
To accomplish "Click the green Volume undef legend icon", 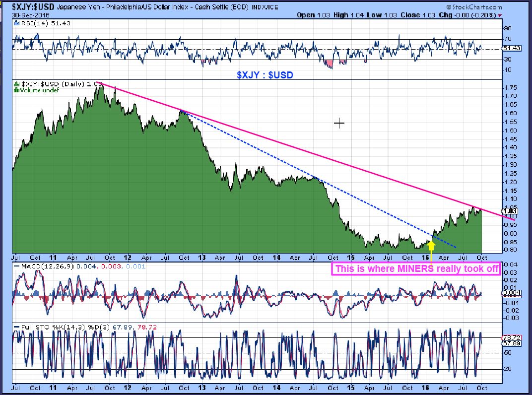I will [x=15, y=90].
